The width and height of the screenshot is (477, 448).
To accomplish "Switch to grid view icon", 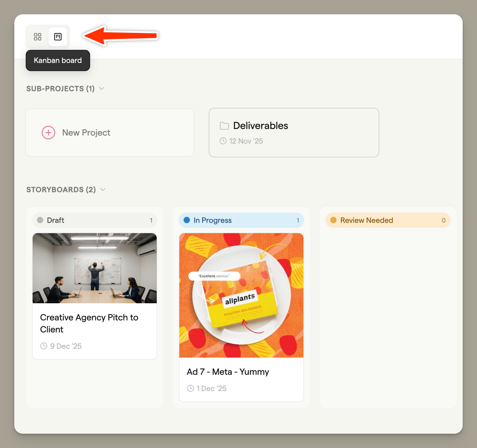I will point(38,37).
